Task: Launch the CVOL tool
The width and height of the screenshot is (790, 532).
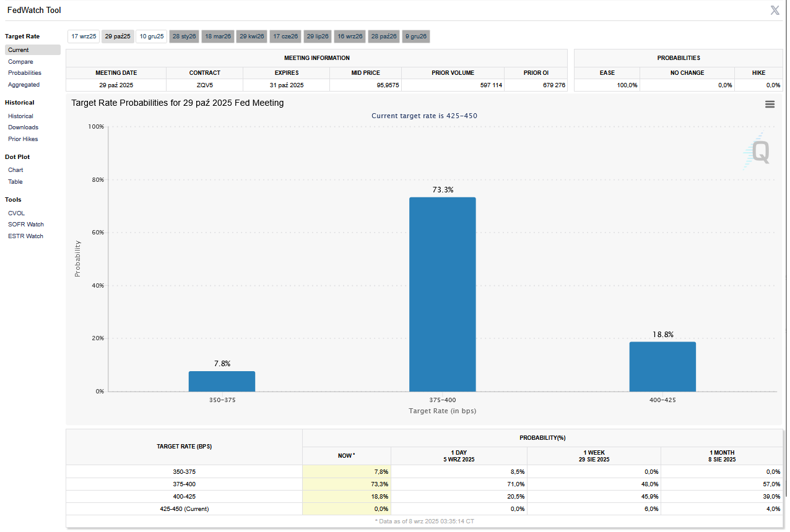Action: pyautogui.click(x=16, y=213)
